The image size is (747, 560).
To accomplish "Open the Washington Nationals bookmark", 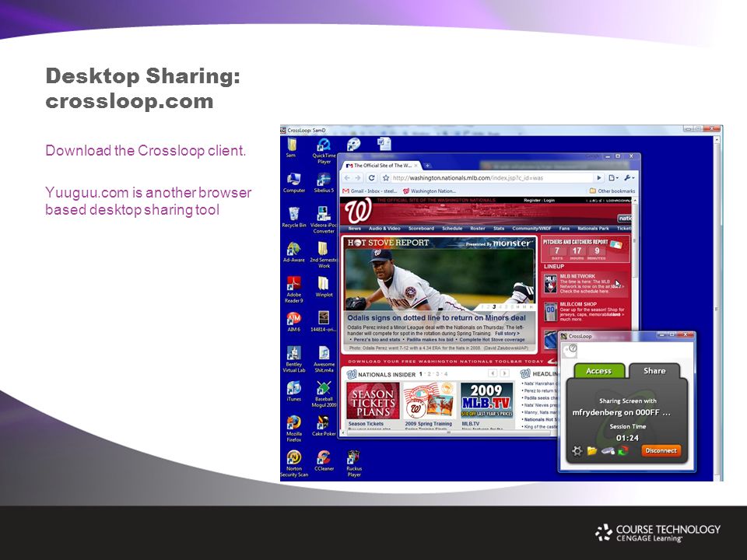I will [x=430, y=191].
